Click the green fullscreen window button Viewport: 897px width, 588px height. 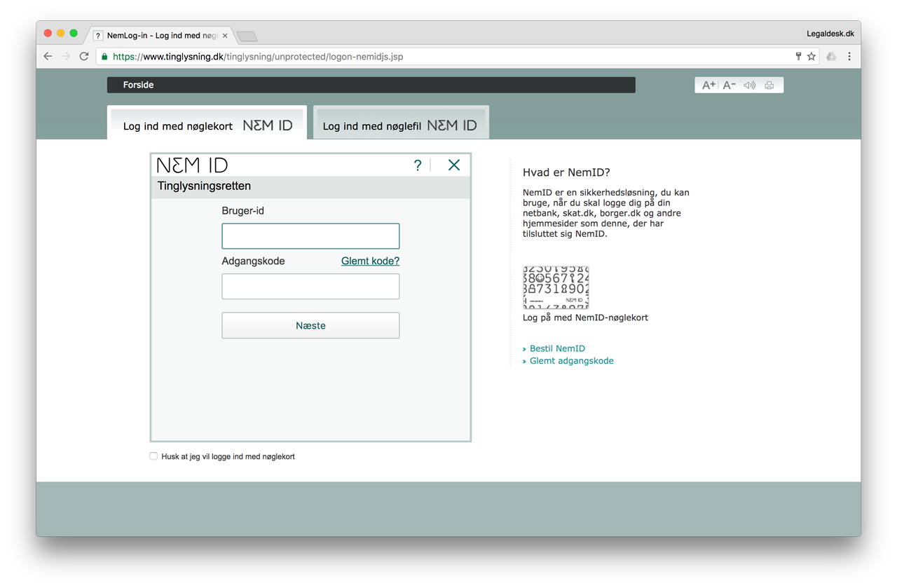pyautogui.click(x=74, y=33)
